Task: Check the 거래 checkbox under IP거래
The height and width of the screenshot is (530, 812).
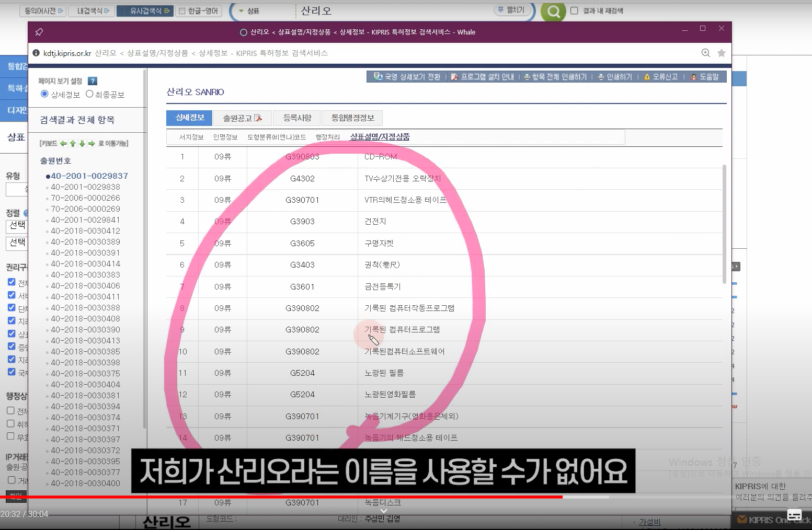Action: click(12, 479)
